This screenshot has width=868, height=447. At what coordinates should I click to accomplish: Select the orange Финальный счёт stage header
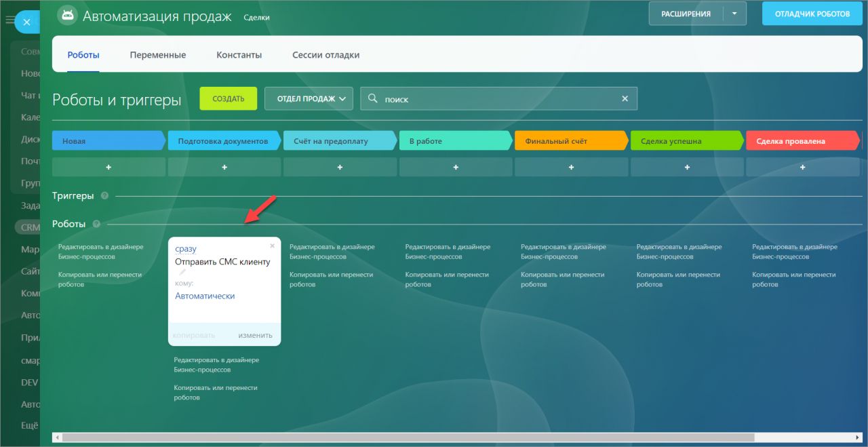click(571, 141)
